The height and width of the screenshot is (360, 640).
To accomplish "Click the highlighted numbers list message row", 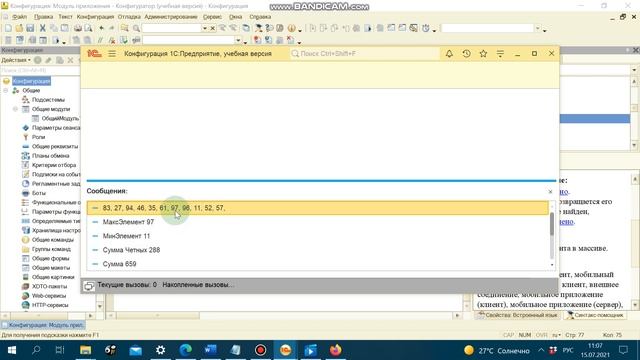I will 318,208.
